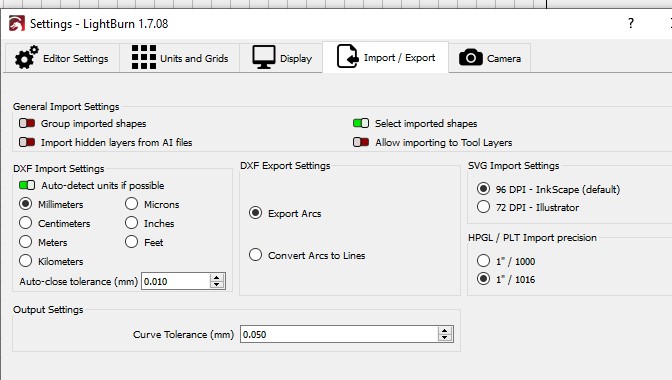The width and height of the screenshot is (672, 380).
Task: Select 96 DPI - InkScape (default)
Action: (483, 189)
